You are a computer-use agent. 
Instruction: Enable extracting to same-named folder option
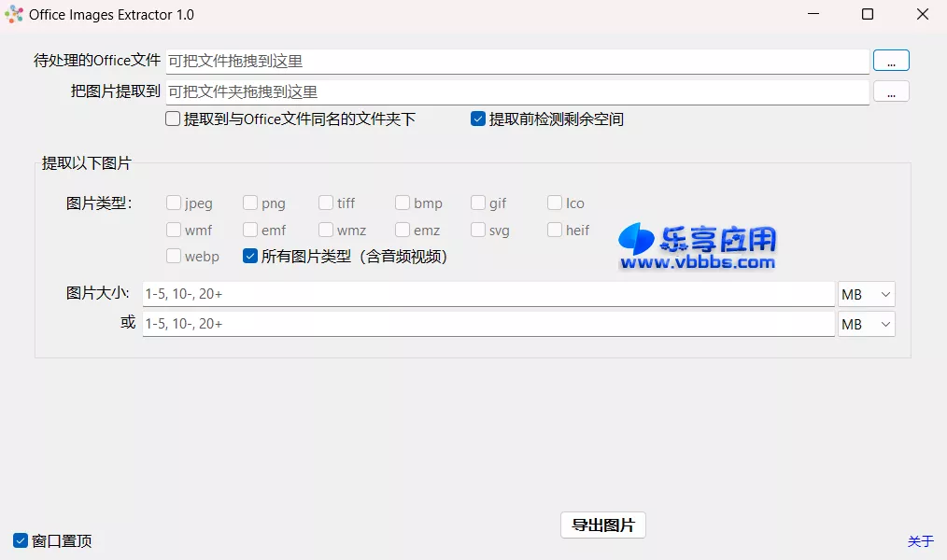[172, 119]
